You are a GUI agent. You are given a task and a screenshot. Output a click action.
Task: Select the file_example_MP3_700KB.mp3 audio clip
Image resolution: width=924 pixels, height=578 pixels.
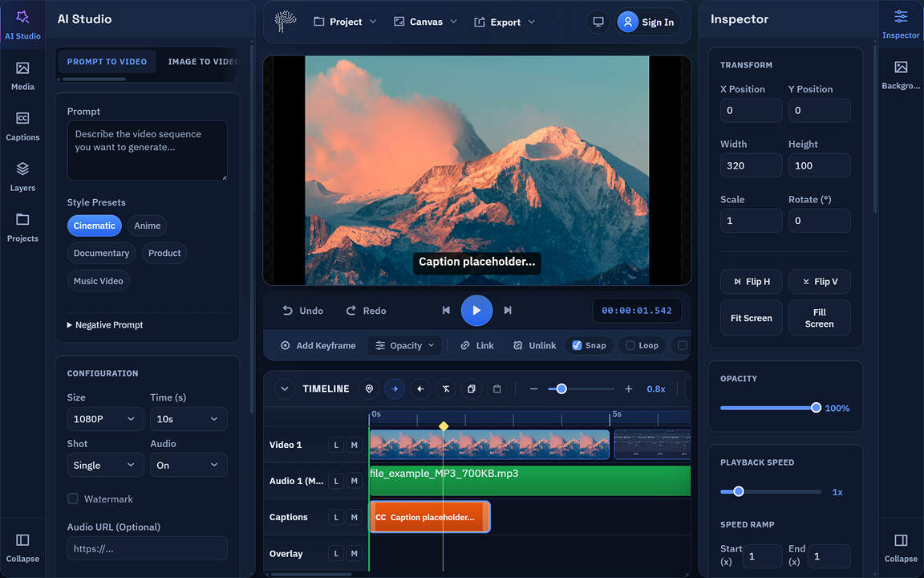click(529, 479)
